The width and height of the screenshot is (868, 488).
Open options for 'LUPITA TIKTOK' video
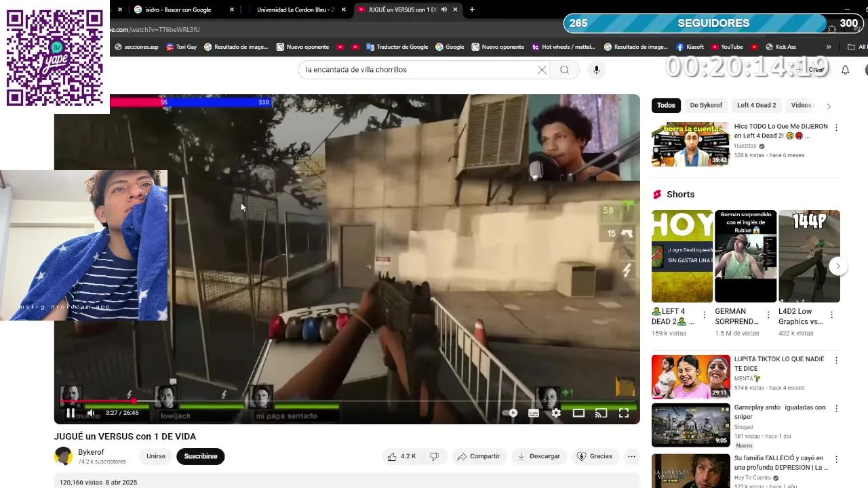[x=836, y=360]
